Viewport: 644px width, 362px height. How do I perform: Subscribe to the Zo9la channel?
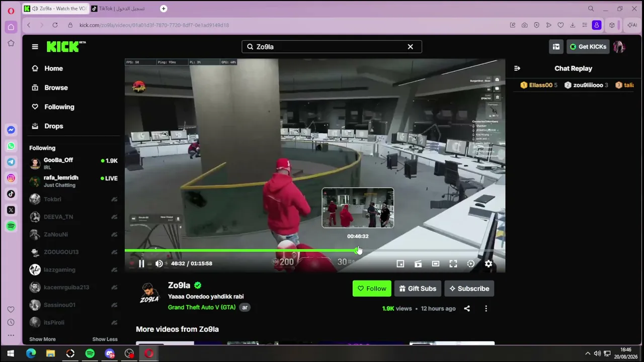click(x=469, y=289)
